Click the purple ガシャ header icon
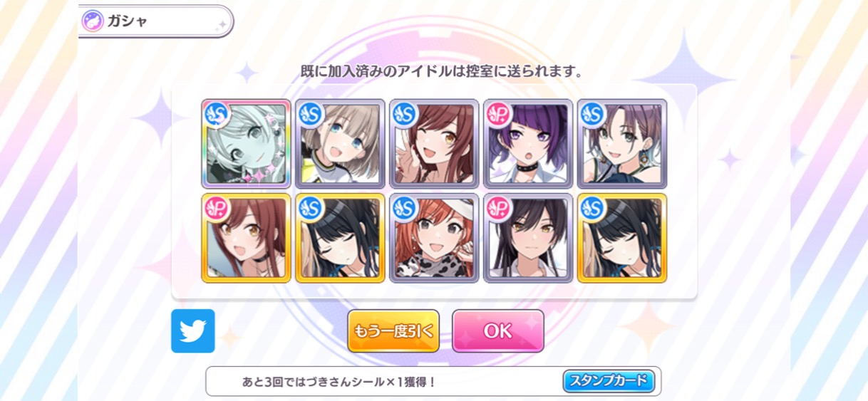 coord(93,21)
